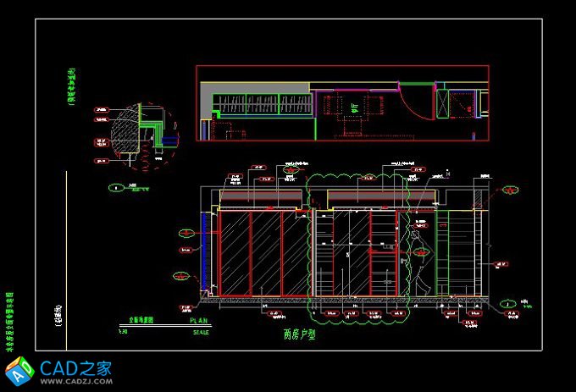
Task: Select the green wardrobe block in floor plan
Action: click(254, 105)
